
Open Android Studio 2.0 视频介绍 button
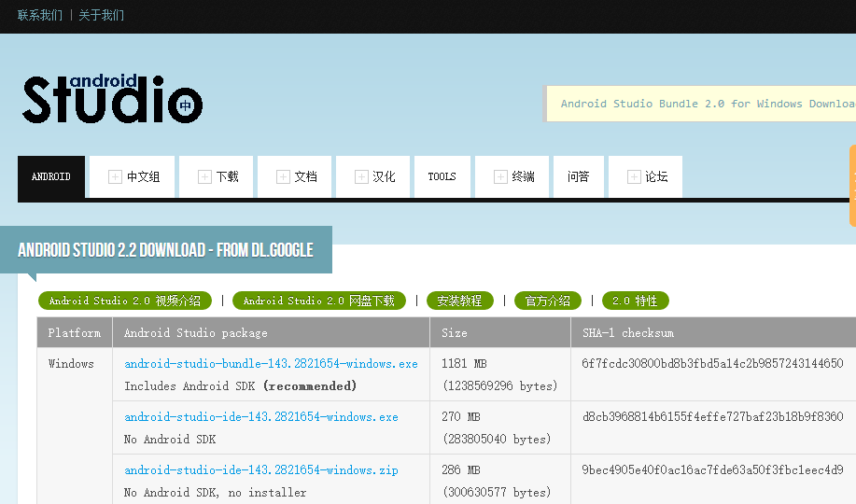[125, 301]
